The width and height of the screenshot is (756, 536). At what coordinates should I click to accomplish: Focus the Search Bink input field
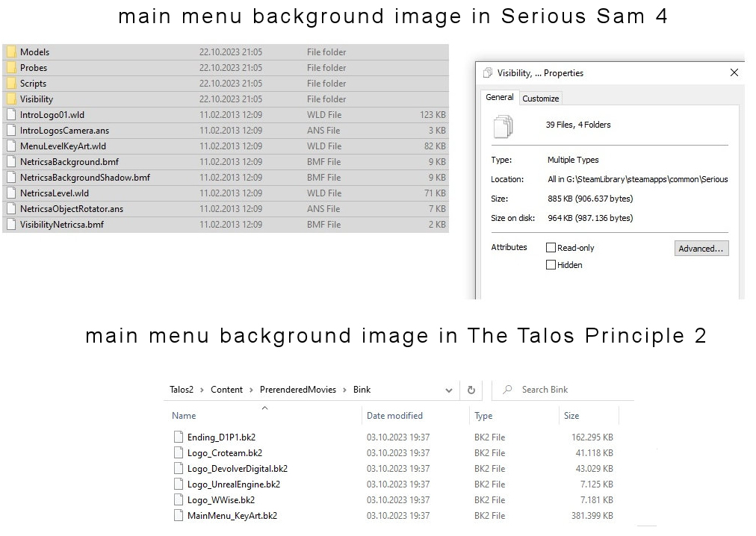(x=563, y=390)
